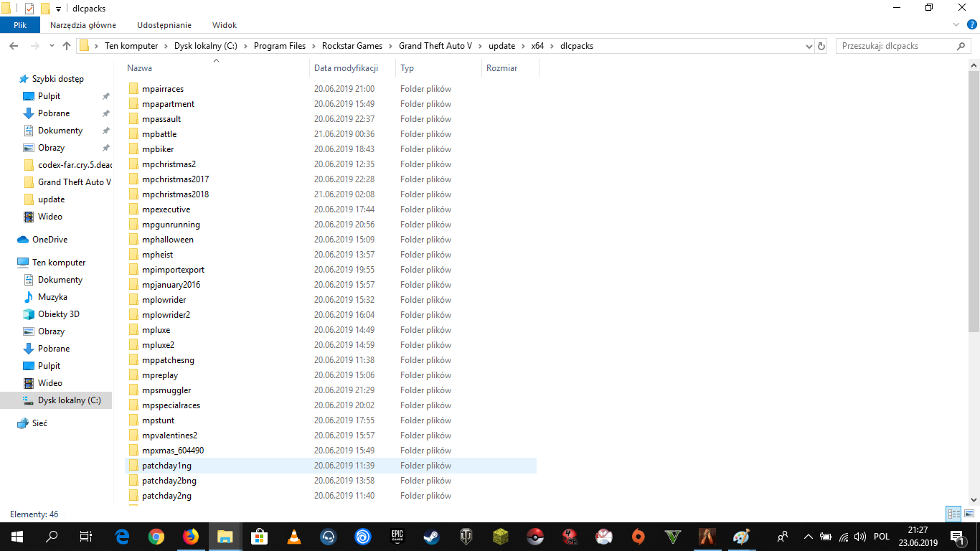Switch to the Narzędzia główne tab
980x551 pixels.
click(x=83, y=25)
